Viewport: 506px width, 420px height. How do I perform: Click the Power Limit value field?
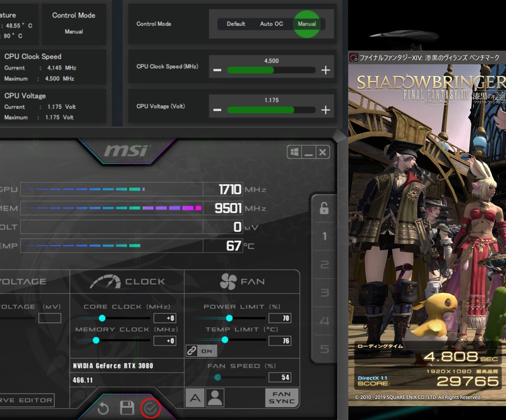pos(279,318)
